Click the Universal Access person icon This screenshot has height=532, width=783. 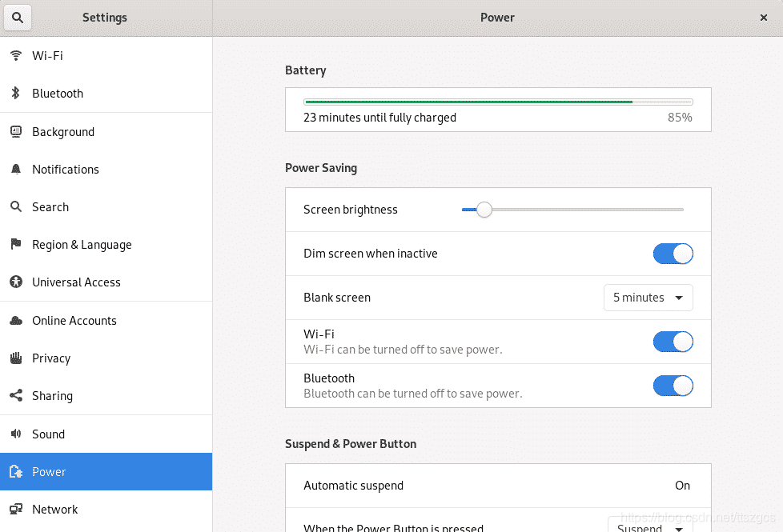pyautogui.click(x=16, y=282)
